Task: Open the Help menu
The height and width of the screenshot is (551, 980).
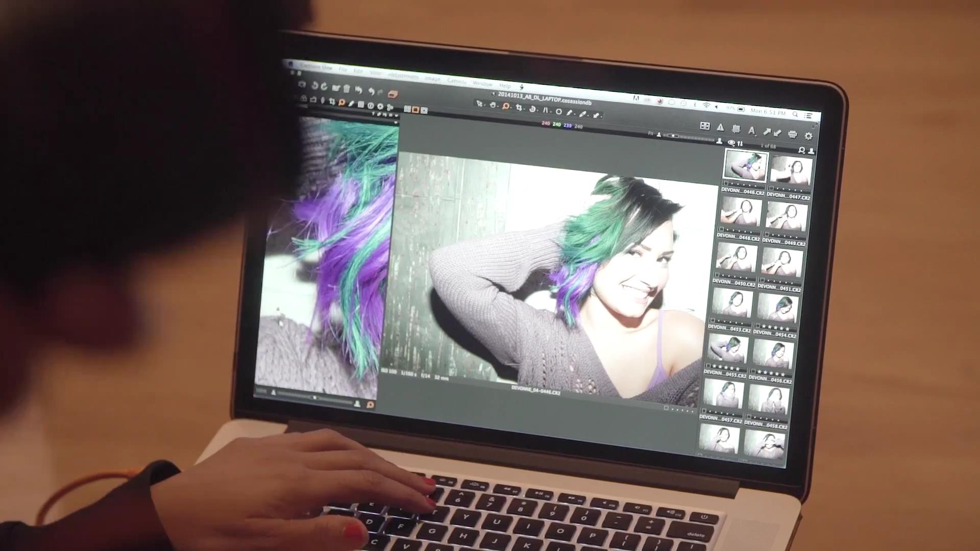Action: (505, 85)
